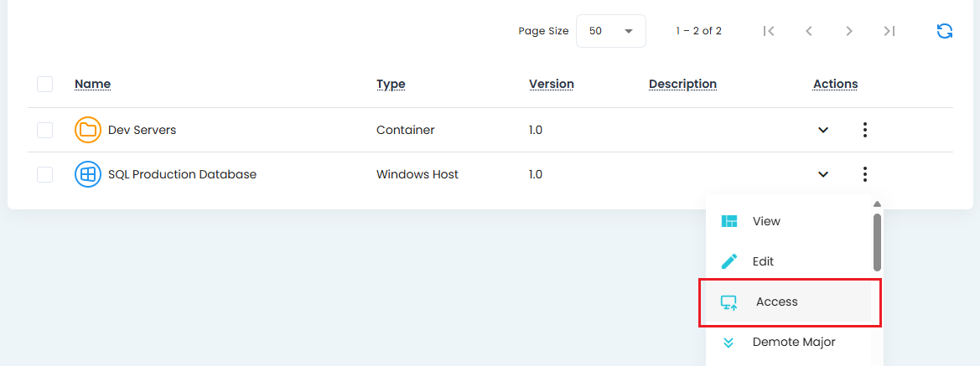The image size is (980, 366).
Task: Click the refresh icon above the table
Action: tap(944, 31)
